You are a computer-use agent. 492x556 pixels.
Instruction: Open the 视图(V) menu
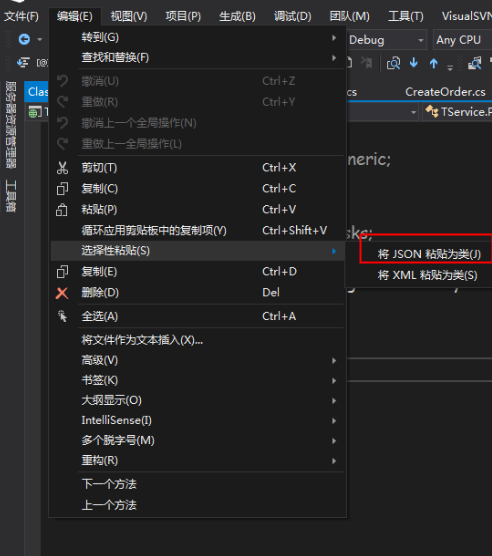[x=129, y=16]
